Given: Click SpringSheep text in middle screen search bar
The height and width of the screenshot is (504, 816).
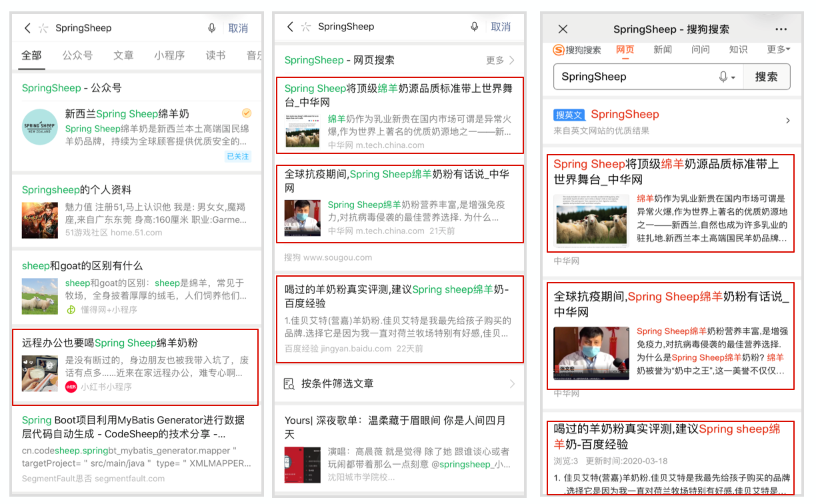Looking at the screenshot, I should click(x=346, y=27).
